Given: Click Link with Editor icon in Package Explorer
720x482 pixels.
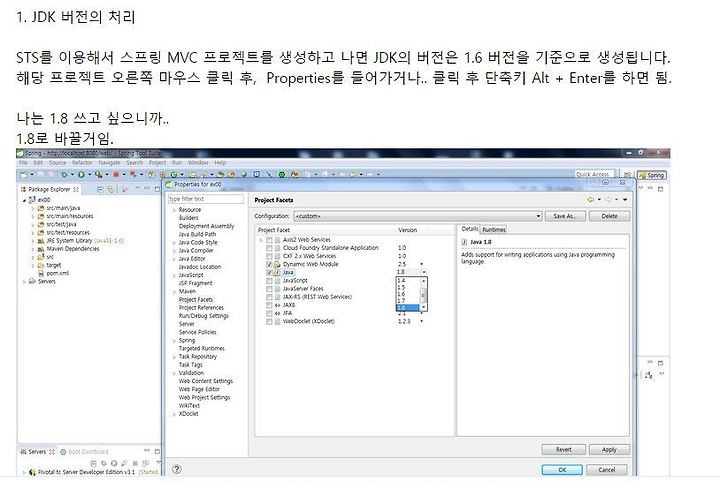Looking at the screenshot, I should click(x=110, y=189).
